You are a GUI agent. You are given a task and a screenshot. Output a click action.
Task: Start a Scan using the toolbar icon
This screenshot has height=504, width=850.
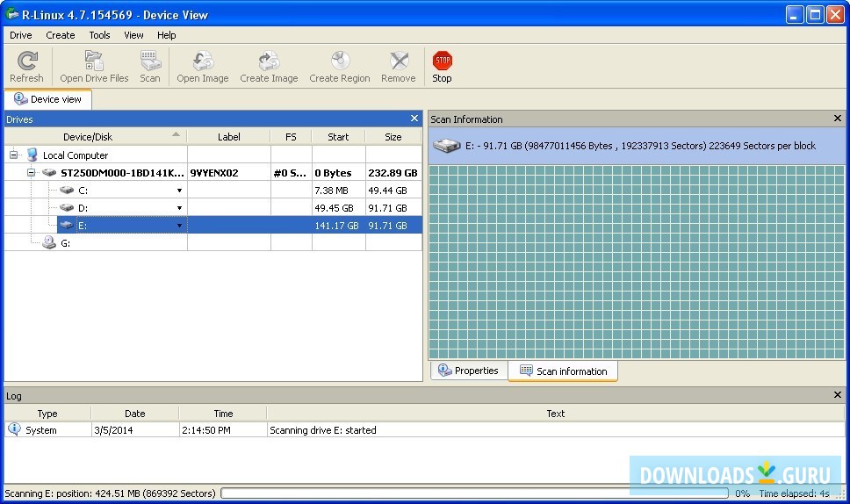coord(150,67)
